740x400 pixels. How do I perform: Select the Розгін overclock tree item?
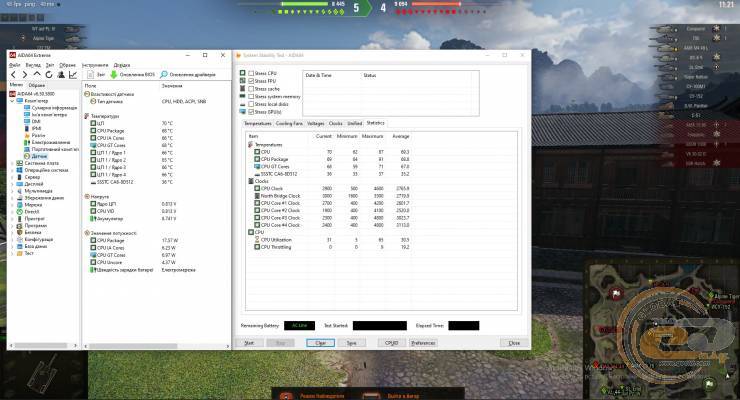(35, 135)
